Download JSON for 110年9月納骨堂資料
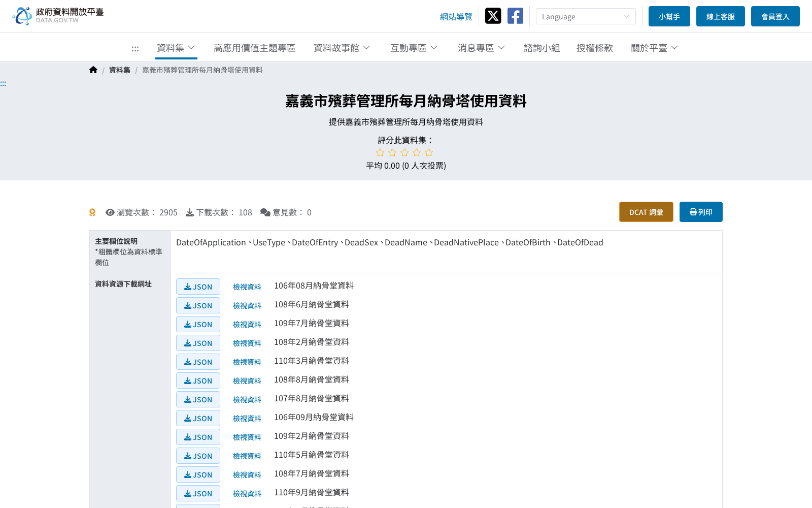Viewport: 812px width, 508px height. (x=198, y=493)
